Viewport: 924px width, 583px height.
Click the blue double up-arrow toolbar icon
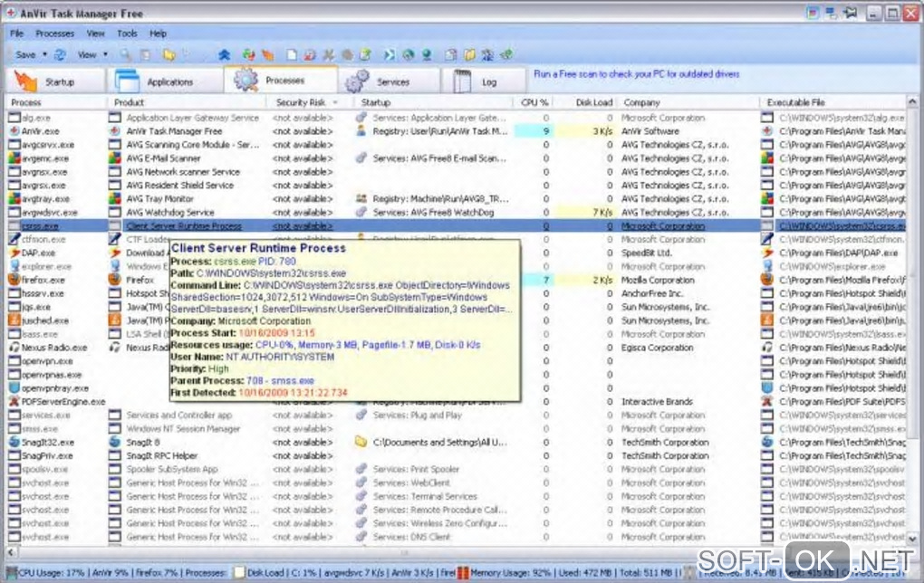(224, 54)
